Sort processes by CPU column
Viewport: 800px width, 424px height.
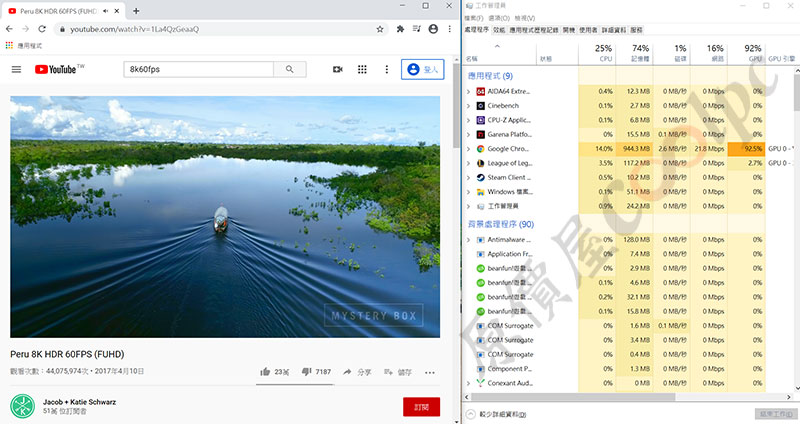597,53
